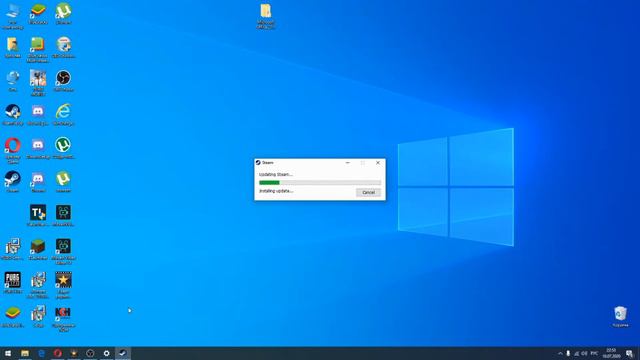This screenshot has height=360, width=640.
Task: Open the notification Action Center
Action: [x=629, y=353]
